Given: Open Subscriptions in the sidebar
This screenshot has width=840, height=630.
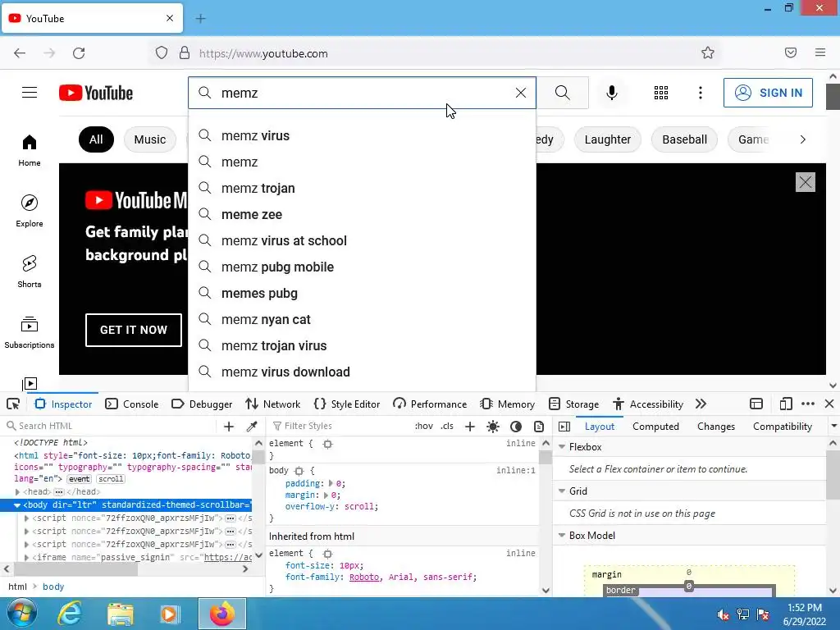Looking at the screenshot, I should 30,332.
